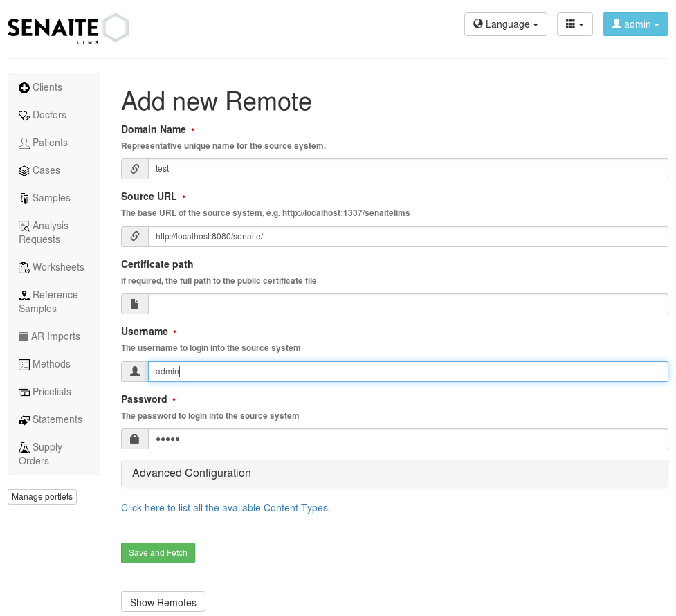Go home via the SENAITE LIMS logo
This screenshot has width=676, height=616.
pyautogui.click(x=67, y=28)
